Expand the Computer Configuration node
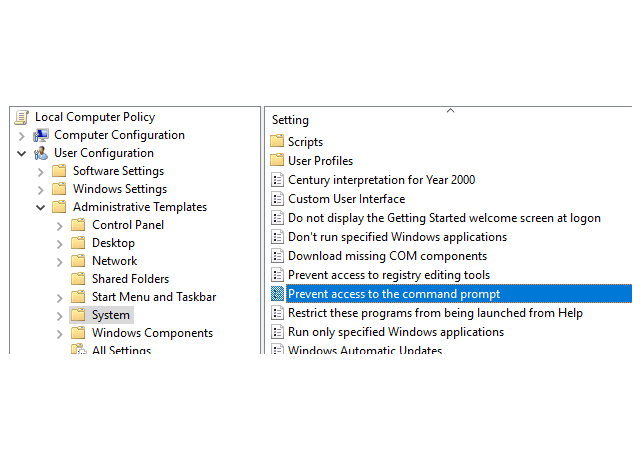The width and height of the screenshot is (640, 460). (22, 135)
